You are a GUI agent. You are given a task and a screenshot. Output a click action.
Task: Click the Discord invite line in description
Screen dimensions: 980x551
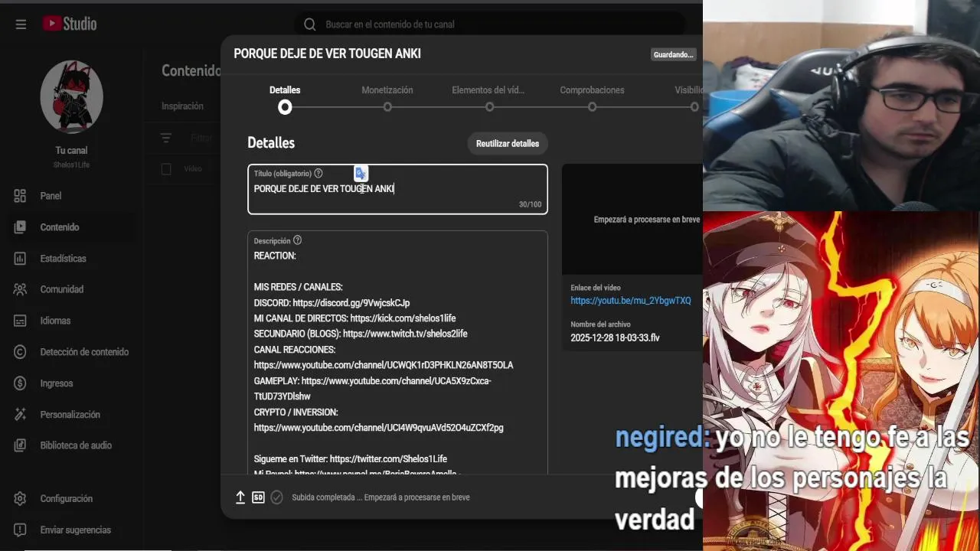point(332,303)
